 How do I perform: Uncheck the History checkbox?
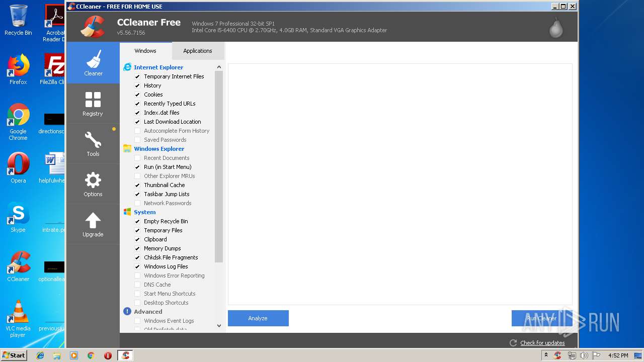(137, 85)
